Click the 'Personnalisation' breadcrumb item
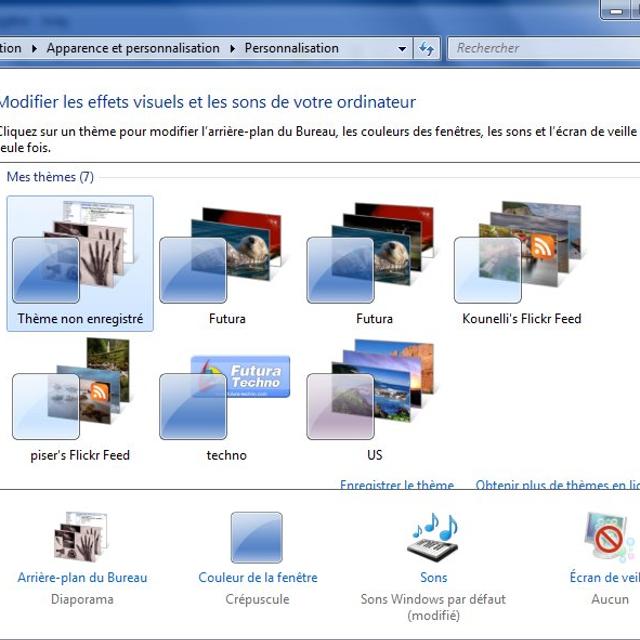The image size is (640, 640). pos(291,48)
